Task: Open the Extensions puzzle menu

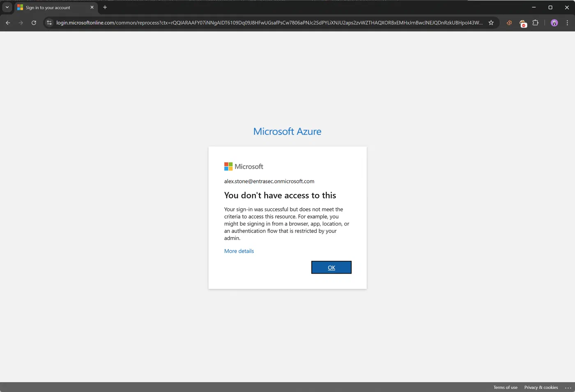Action: [536, 23]
